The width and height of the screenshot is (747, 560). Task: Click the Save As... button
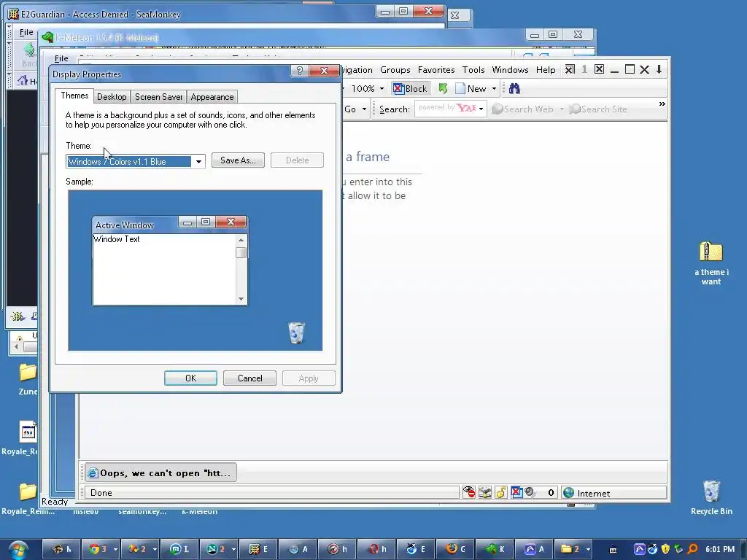238,160
